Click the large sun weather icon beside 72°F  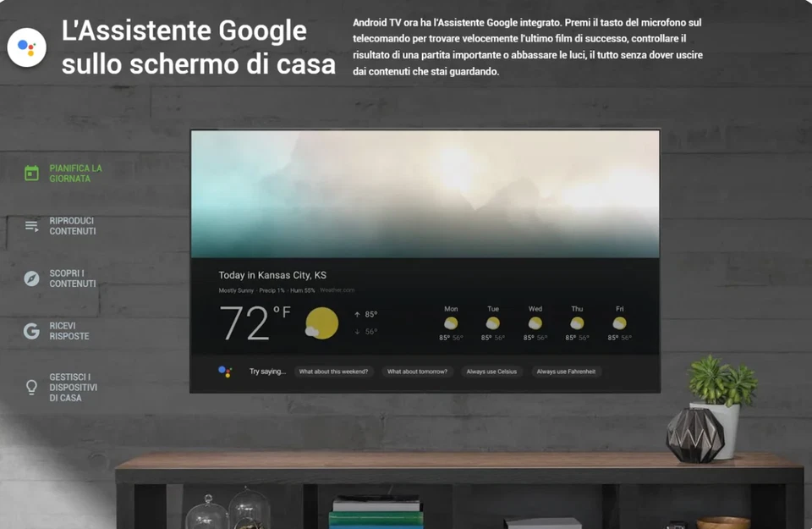[x=321, y=323]
